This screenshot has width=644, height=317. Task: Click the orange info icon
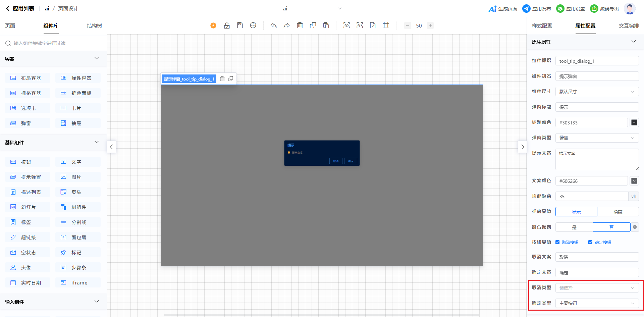click(213, 25)
